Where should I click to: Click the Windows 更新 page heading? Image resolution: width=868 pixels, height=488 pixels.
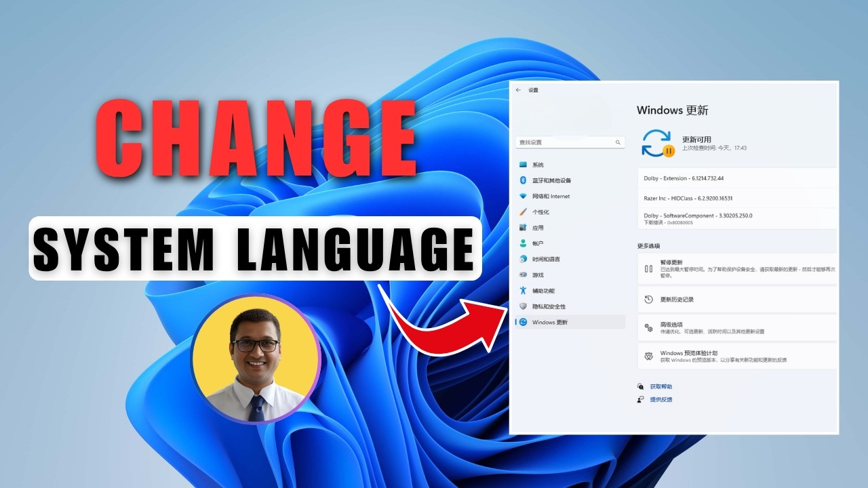point(672,110)
